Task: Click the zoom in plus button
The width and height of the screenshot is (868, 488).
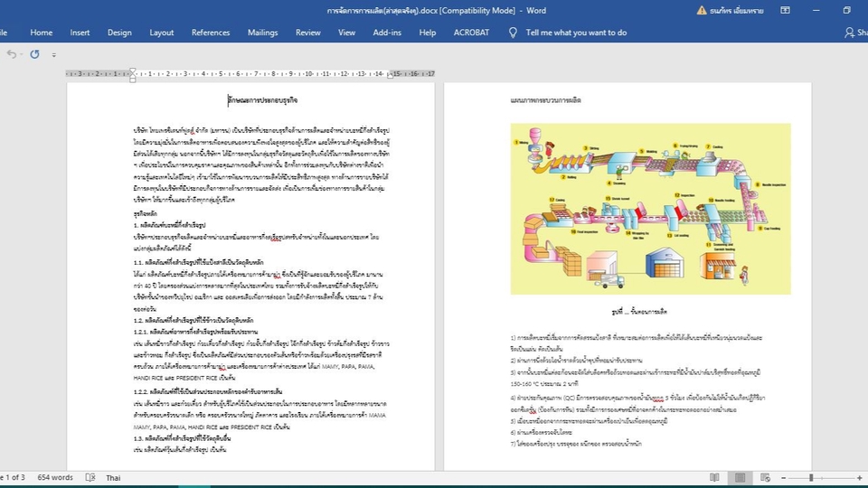Action: coord(859,477)
